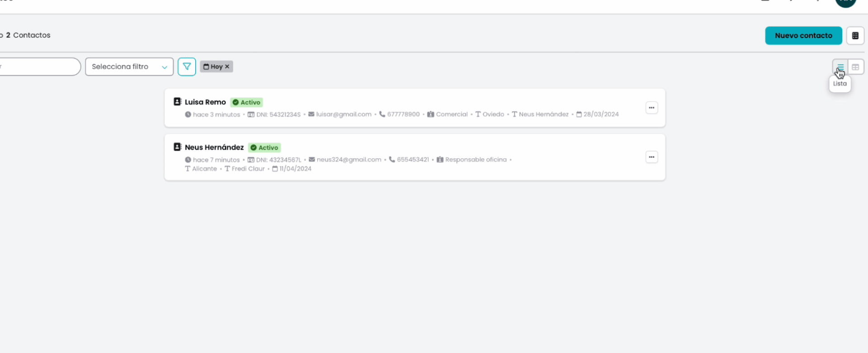Click the Alicante location text

(204, 169)
